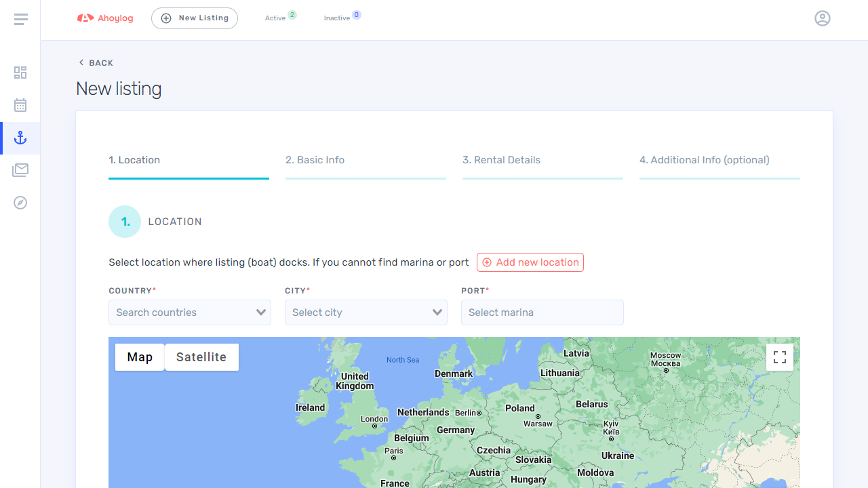Toggle map fullscreen view
The height and width of the screenshot is (488, 868).
coord(780,357)
